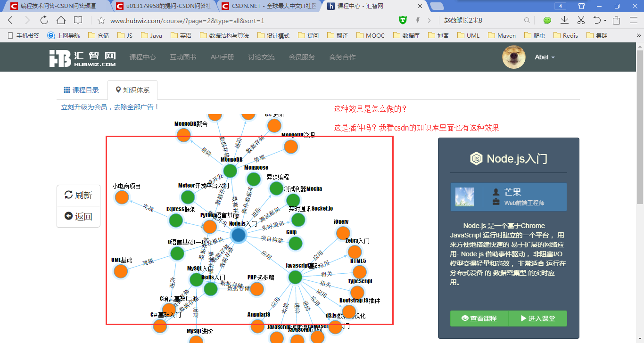Open a new tab with the tab button
Viewport: 644px width, 343px height.
point(437,6)
